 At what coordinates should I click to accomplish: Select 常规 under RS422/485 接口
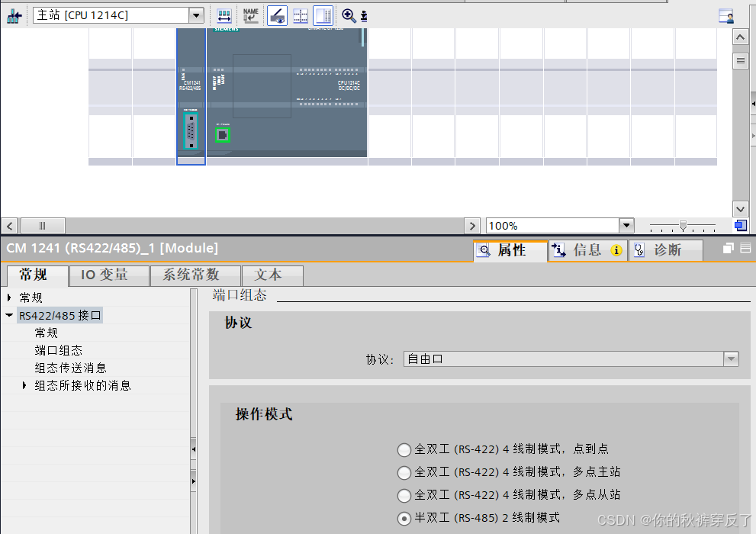pyautogui.click(x=47, y=333)
